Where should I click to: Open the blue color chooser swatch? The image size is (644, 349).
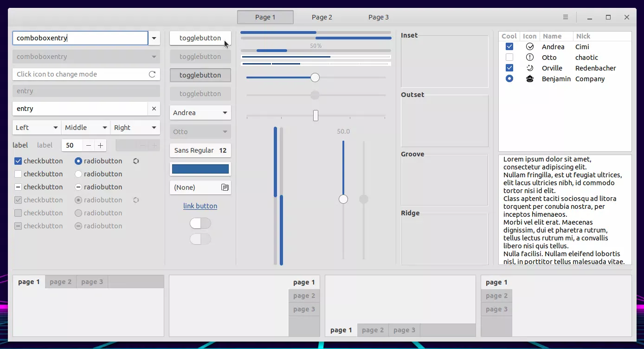point(200,169)
